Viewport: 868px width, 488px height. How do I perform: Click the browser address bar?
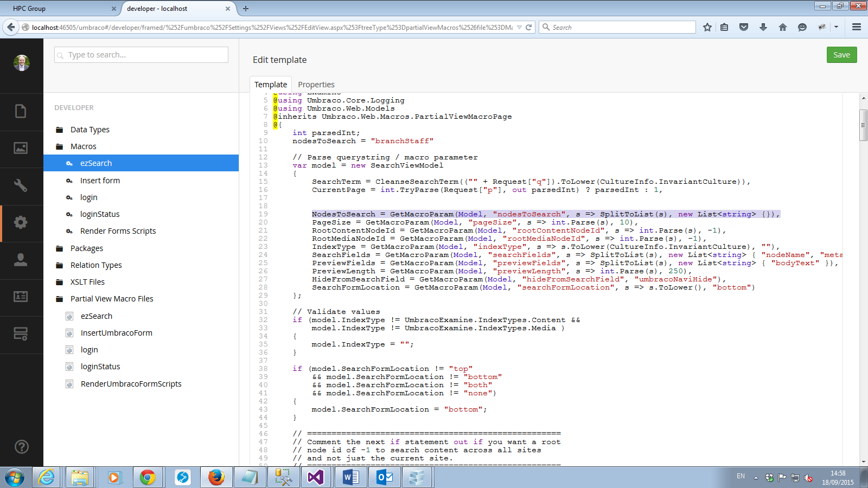pos(271,27)
